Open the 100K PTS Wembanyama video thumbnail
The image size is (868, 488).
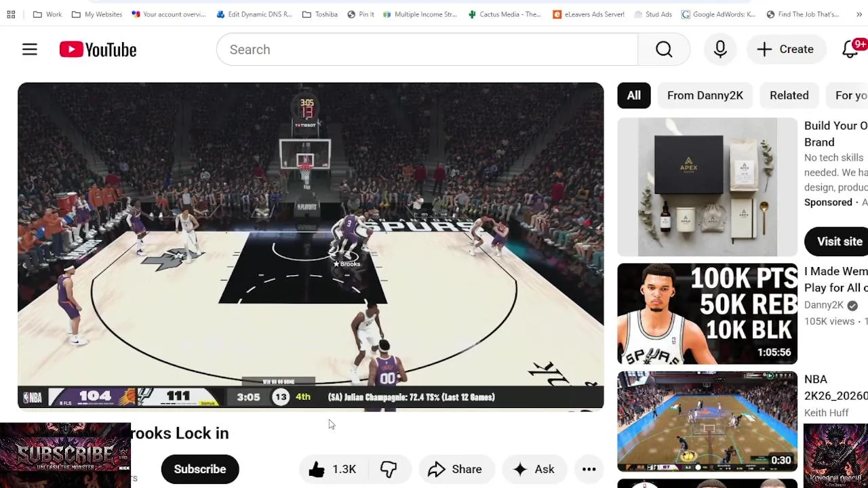[707, 314]
